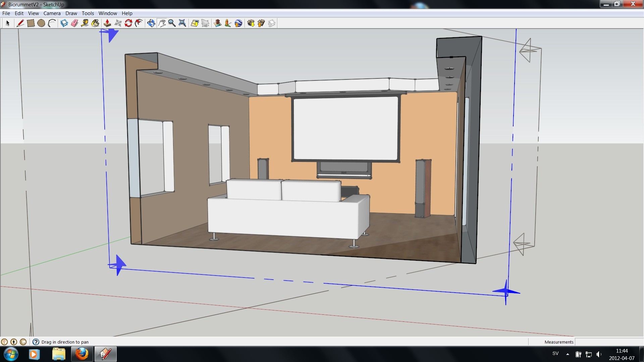Open the Camera menu
Image resolution: width=644 pixels, height=362 pixels.
click(52, 13)
